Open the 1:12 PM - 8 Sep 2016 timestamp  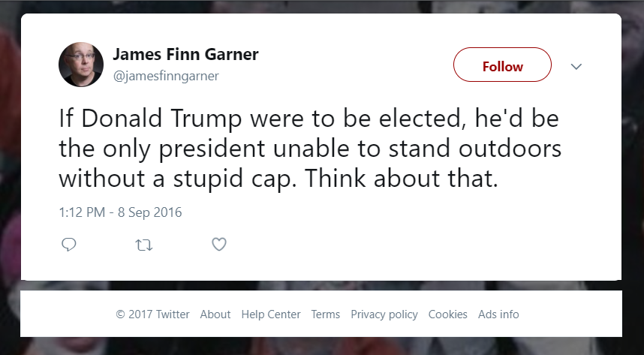click(120, 212)
